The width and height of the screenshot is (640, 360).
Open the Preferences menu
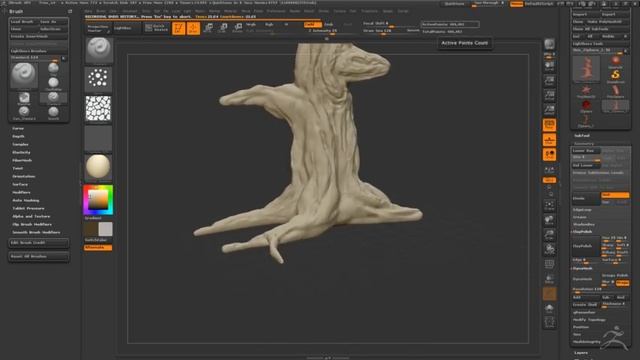(x=276, y=11)
